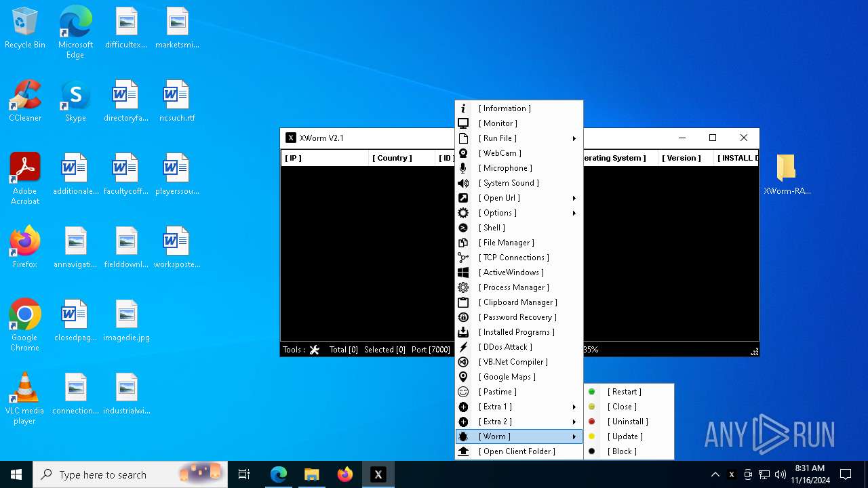
Task: Select the ncsuch.rtf desktop file
Action: click(177, 101)
